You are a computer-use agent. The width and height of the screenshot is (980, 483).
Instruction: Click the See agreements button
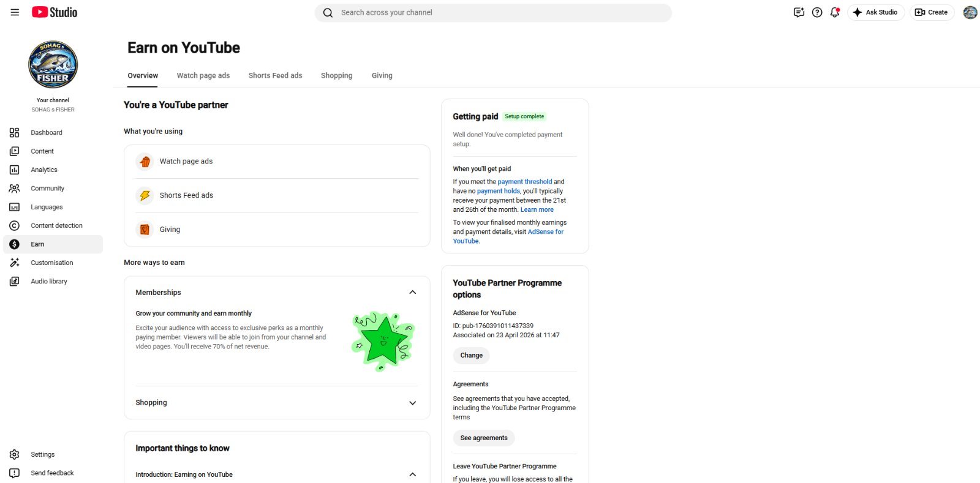(x=484, y=438)
